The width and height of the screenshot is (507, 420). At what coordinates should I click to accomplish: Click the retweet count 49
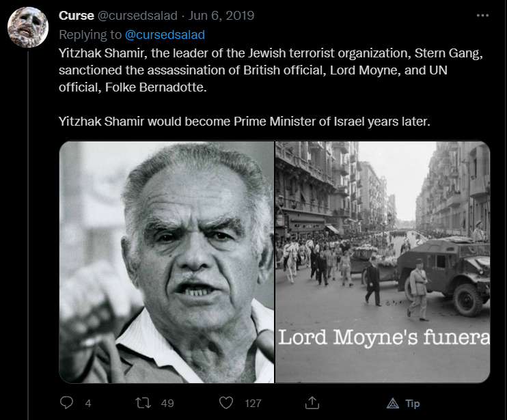167,403
